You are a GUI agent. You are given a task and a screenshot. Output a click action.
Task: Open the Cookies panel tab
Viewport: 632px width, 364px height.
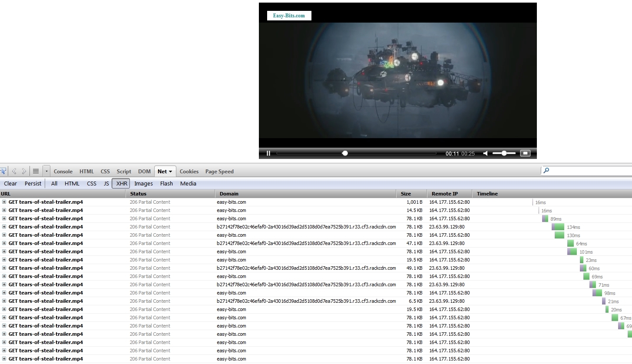(x=189, y=172)
